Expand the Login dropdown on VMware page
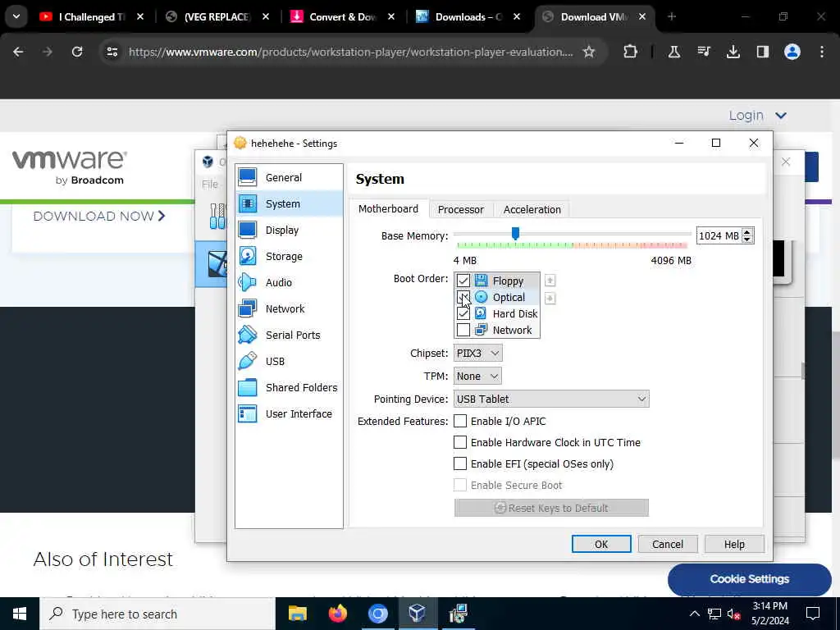 (757, 115)
